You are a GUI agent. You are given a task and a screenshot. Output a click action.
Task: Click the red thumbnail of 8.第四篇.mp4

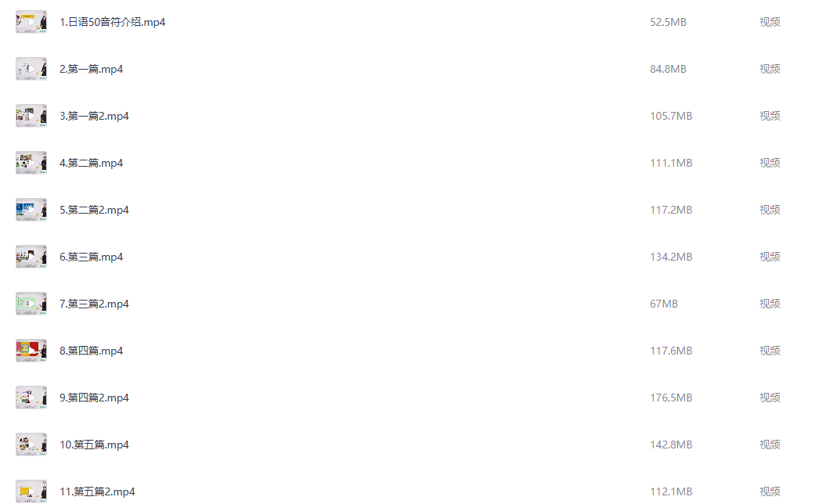pos(31,351)
